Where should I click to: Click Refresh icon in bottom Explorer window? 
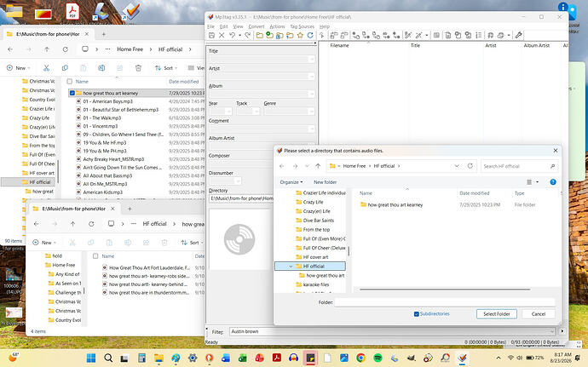pyautogui.click(x=91, y=224)
